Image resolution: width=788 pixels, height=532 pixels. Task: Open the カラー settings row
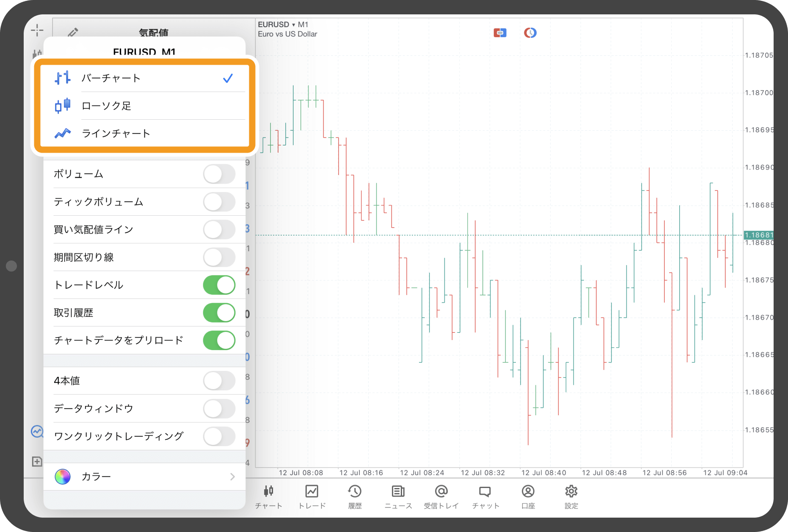[x=144, y=477]
